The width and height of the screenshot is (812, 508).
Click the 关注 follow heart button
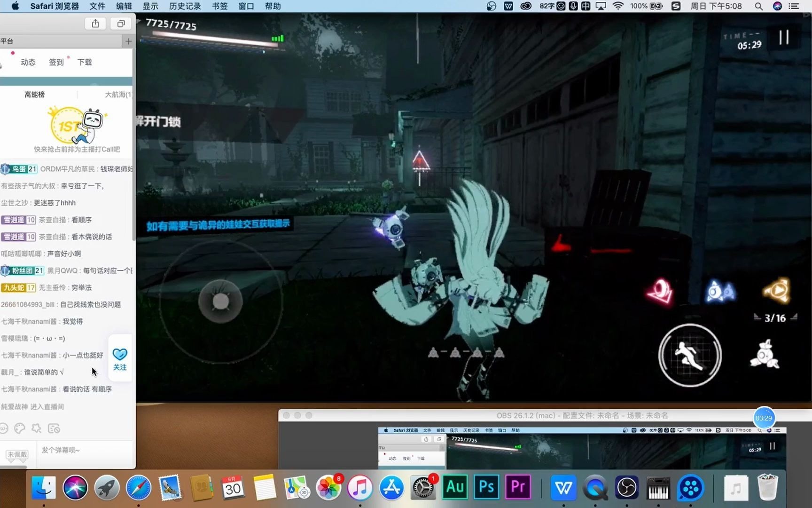click(120, 359)
